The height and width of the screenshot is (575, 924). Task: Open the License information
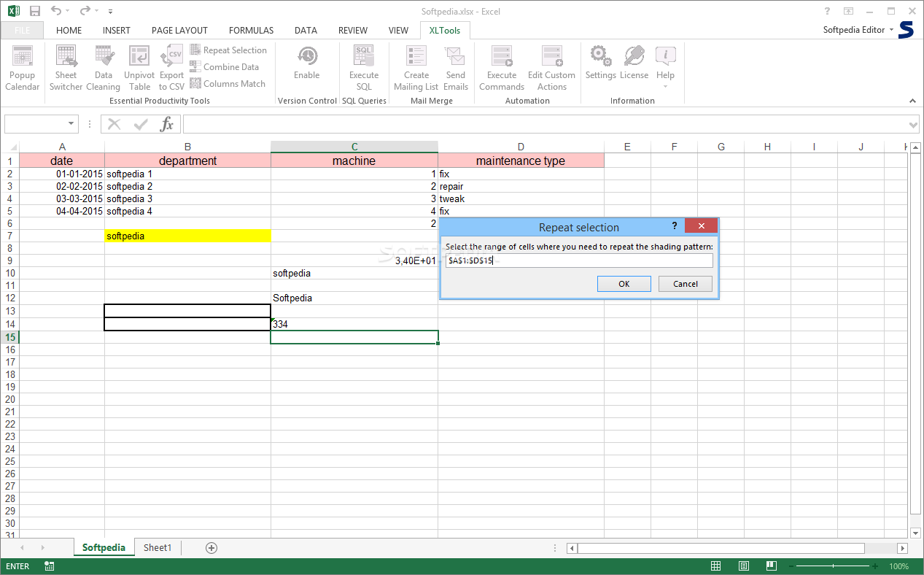pos(634,63)
